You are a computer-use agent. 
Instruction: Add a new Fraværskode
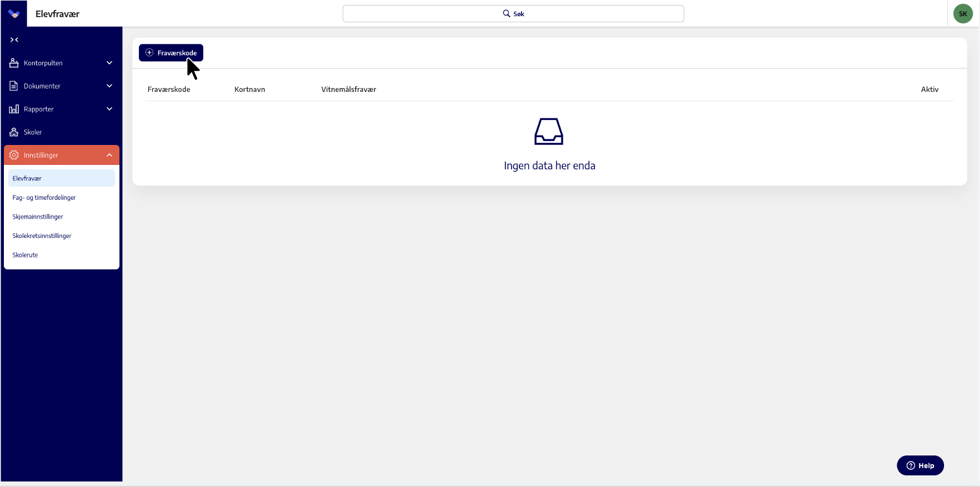pos(171,53)
